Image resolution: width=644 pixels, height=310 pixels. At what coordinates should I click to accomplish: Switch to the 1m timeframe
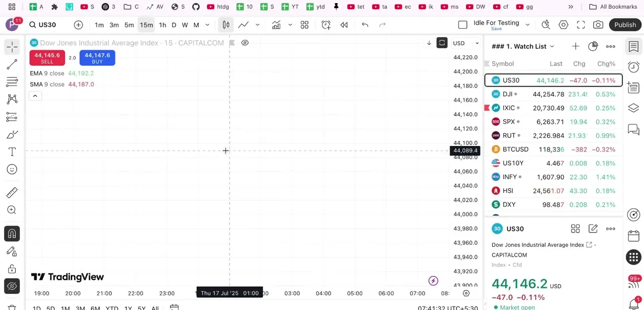(x=99, y=25)
